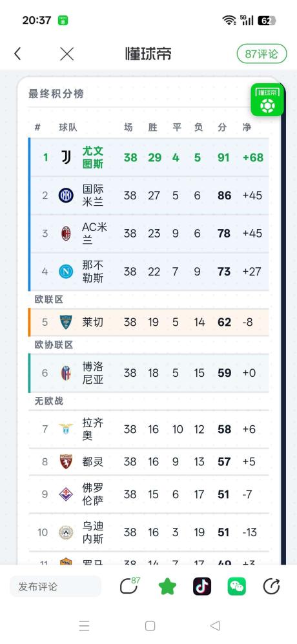297x644 pixels.
Task: Tap the Juventus club crest
Action: (66, 157)
